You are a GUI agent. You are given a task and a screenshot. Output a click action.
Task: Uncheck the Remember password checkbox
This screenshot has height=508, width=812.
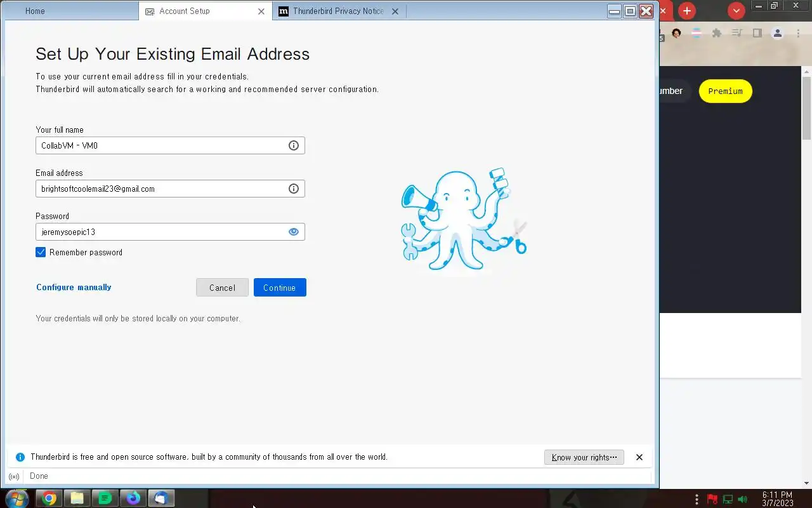[41, 252]
